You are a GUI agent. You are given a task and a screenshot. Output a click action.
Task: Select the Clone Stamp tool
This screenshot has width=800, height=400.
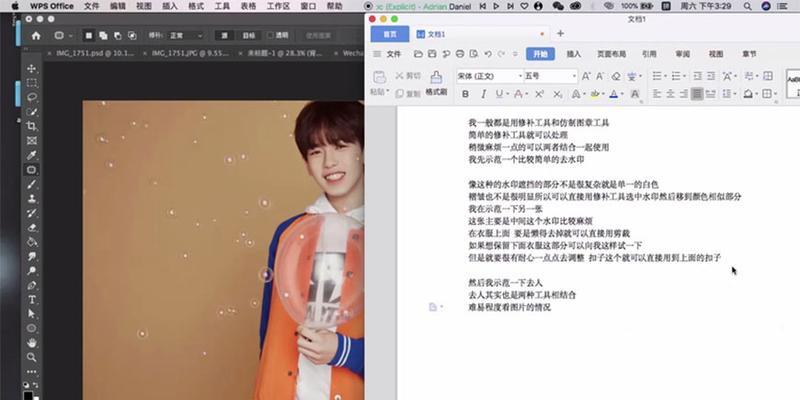[x=32, y=198]
